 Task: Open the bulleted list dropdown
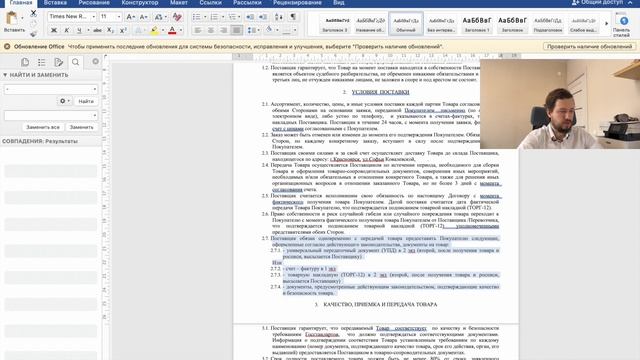click(x=205, y=17)
